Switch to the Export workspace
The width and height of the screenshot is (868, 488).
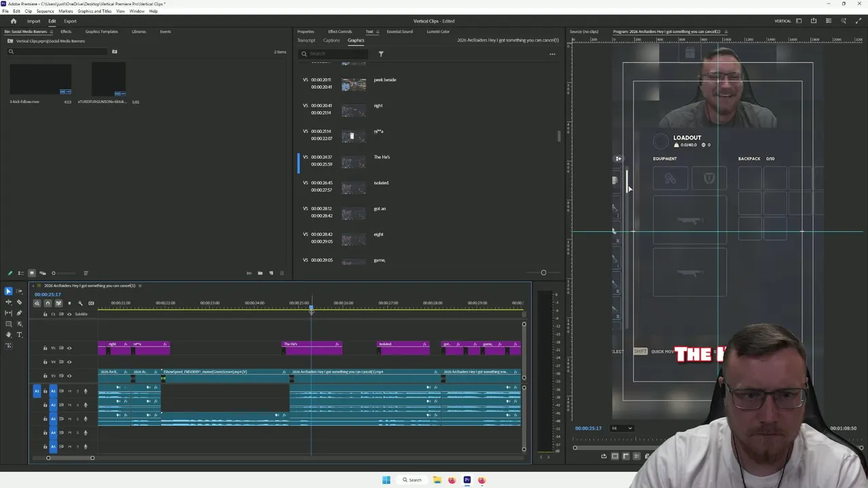click(71, 21)
